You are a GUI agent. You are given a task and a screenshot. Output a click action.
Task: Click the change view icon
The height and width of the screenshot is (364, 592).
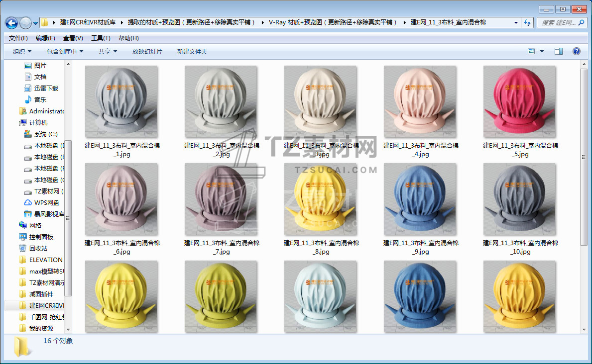(x=531, y=51)
